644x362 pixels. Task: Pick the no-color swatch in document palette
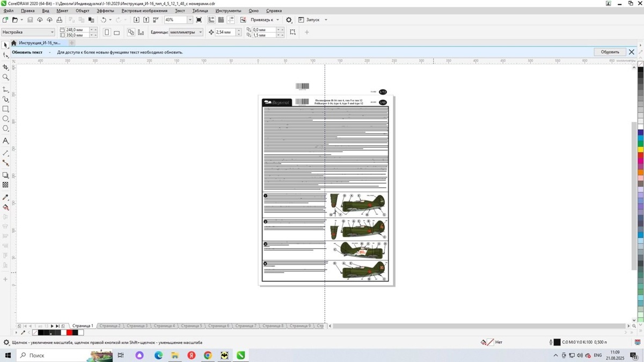[35, 333]
